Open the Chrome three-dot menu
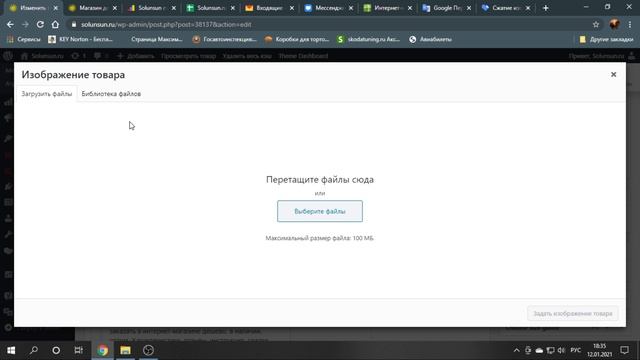Screen dimensions: 640x360 coord(630,24)
